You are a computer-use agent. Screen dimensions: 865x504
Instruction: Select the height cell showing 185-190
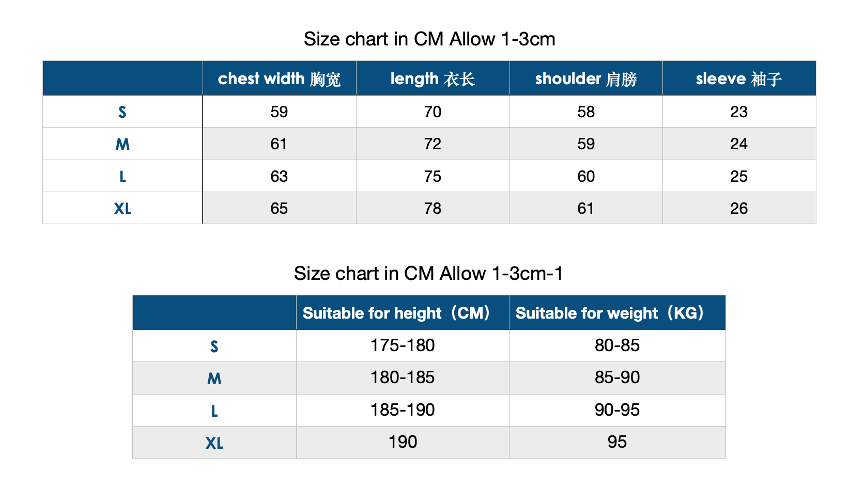click(x=403, y=410)
